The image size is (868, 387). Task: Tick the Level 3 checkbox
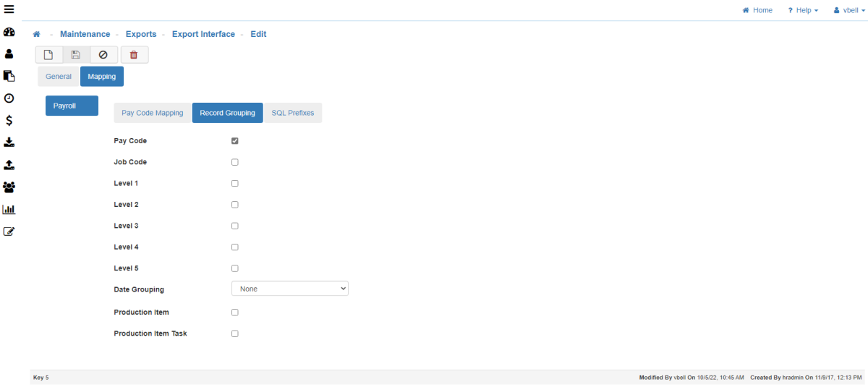pyautogui.click(x=235, y=226)
